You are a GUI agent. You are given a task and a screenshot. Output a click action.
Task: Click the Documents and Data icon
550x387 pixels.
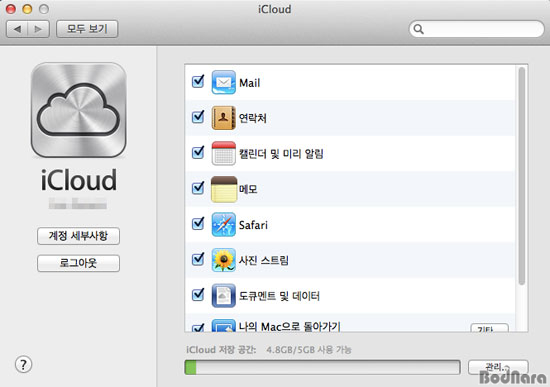pyautogui.click(x=223, y=295)
